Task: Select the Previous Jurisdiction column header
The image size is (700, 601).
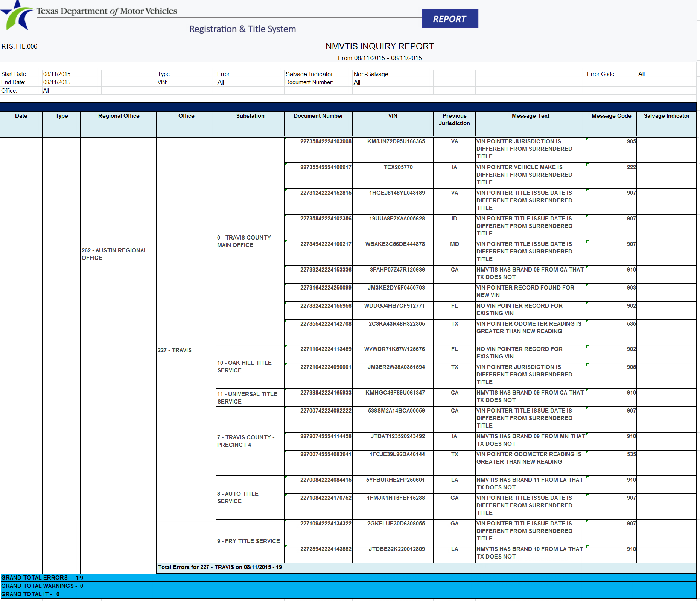Action: pyautogui.click(x=454, y=120)
